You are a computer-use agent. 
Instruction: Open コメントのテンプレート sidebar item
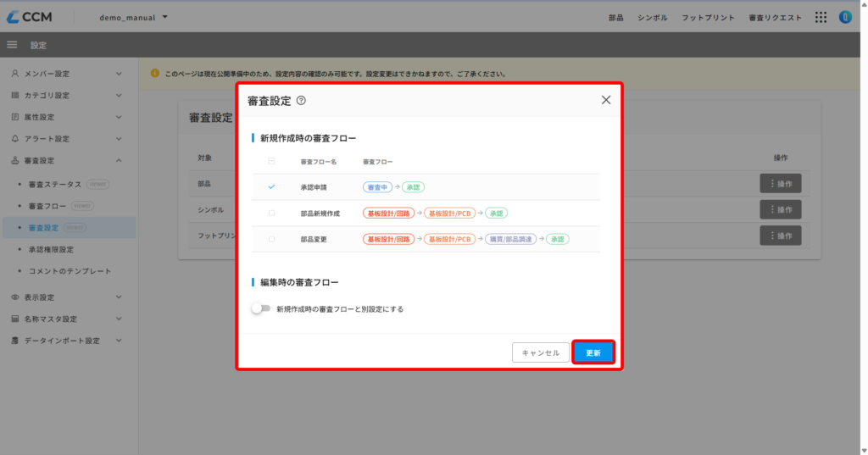70,270
